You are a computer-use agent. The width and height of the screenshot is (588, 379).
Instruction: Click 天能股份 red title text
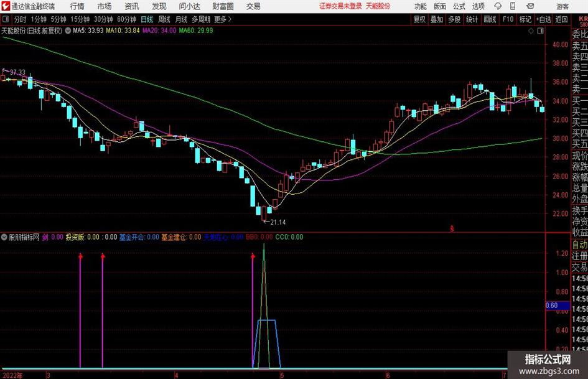(378, 6)
